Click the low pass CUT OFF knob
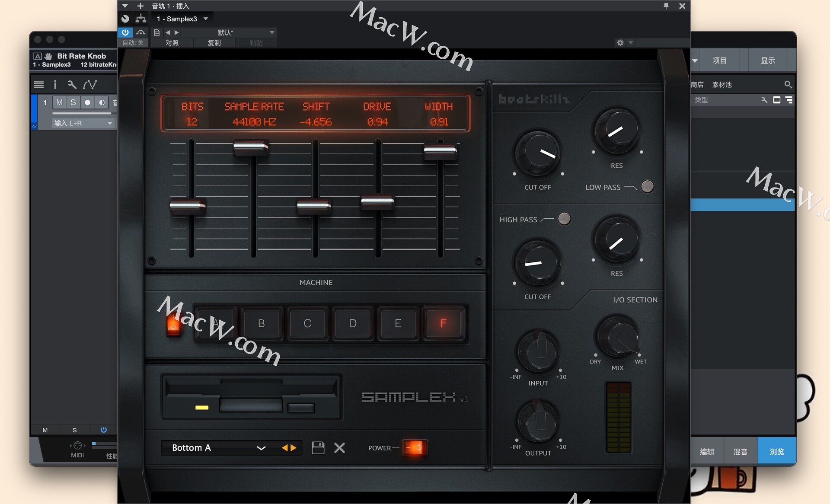Viewport: 830px width, 504px height. coord(538,153)
